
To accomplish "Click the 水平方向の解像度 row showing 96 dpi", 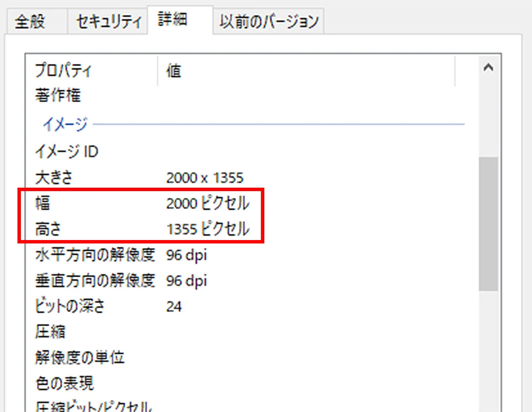I will click(x=128, y=255).
